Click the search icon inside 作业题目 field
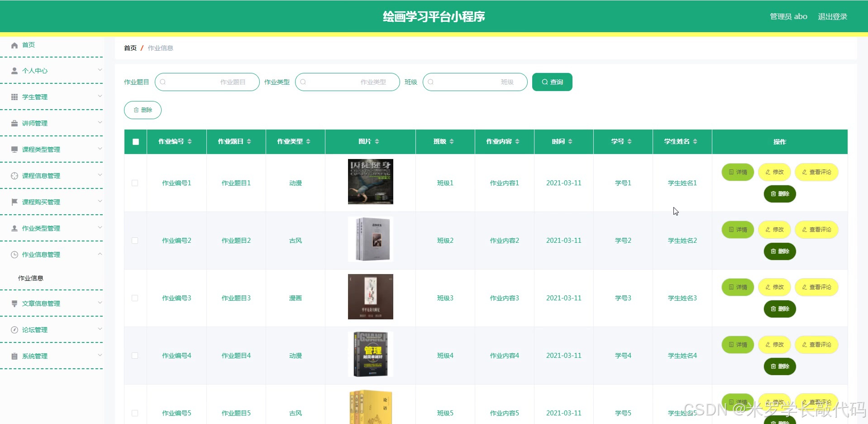This screenshot has height=424, width=868. pos(163,82)
